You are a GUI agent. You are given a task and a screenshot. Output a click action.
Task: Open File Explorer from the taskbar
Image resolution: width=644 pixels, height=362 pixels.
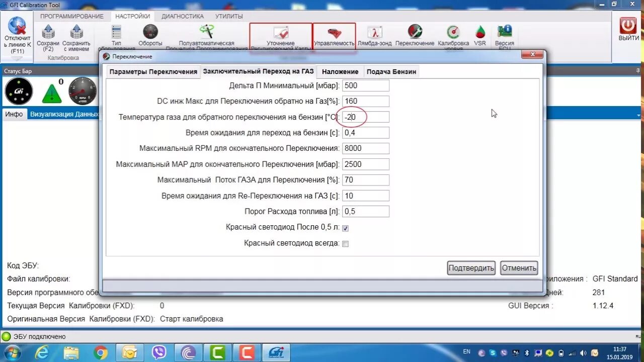pyautogui.click(x=71, y=353)
